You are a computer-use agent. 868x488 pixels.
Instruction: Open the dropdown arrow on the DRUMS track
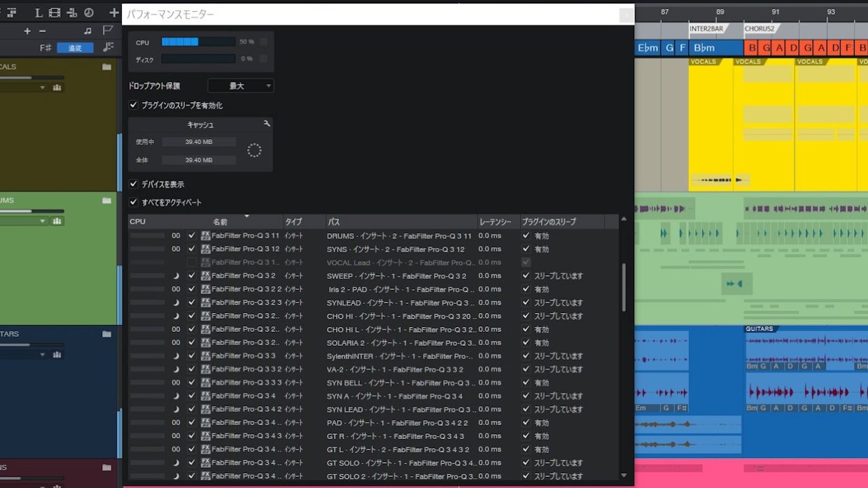42,221
